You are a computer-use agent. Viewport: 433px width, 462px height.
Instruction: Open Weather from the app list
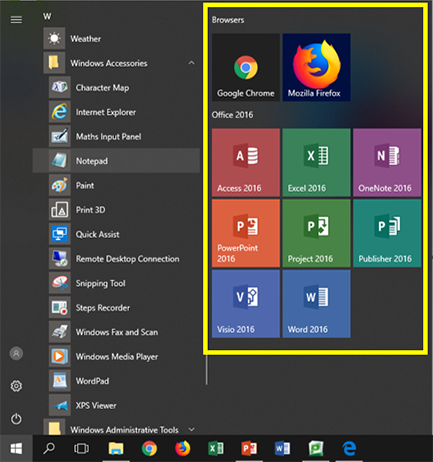coord(116,39)
